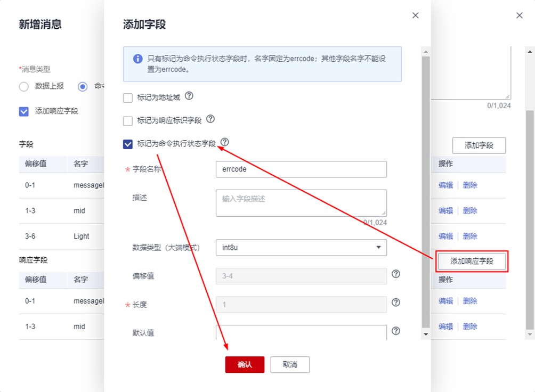
Task: Click help icon next to 偏移值 field
Action: tap(395, 274)
